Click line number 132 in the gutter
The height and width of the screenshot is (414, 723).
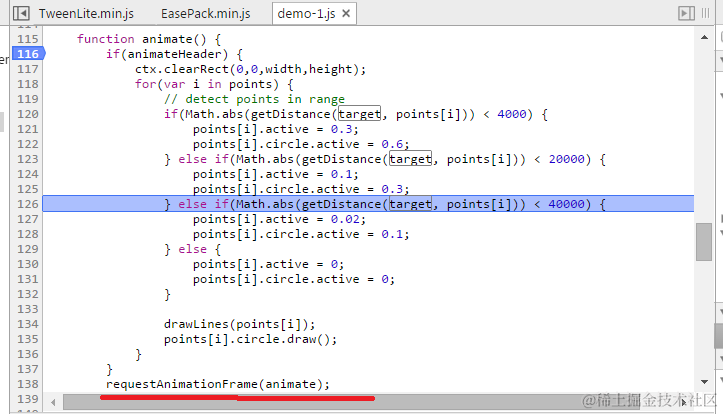(x=28, y=294)
